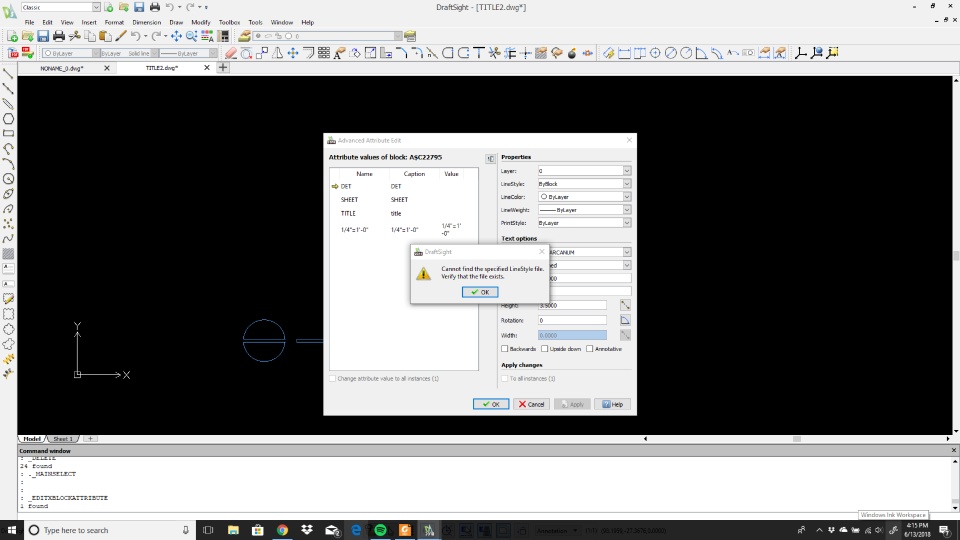The width and height of the screenshot is (960, 540).
Task: Check To all instances under Apply changes
Action: pos(504,378)
